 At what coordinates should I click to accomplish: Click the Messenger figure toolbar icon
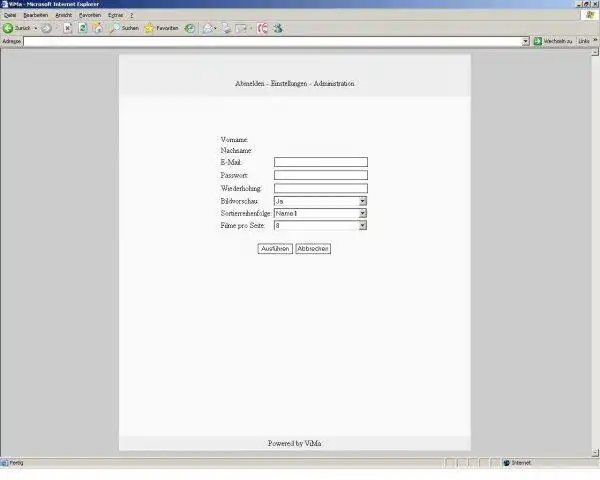278,28
